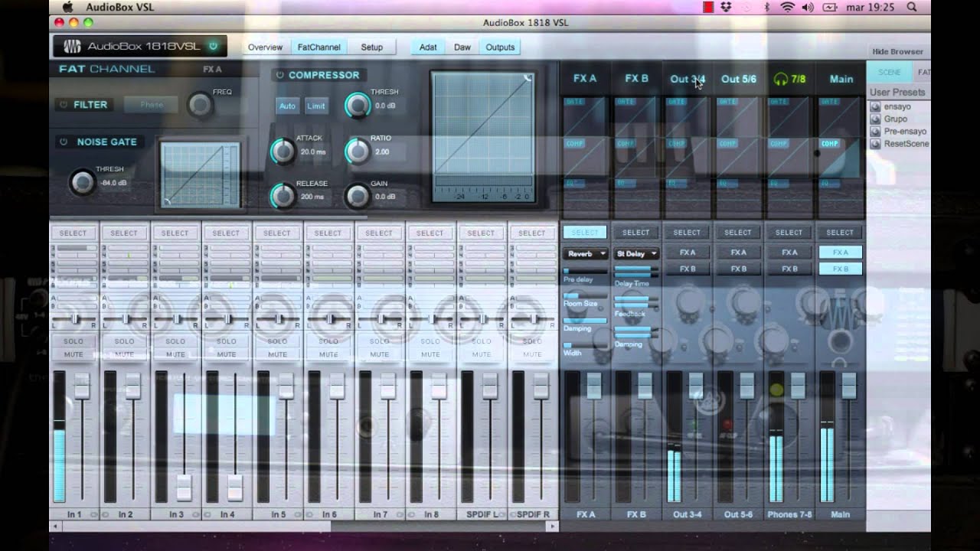Click the noise gate graph display
Viewport: 980px width, 551px height.
[x=202, y=174]
